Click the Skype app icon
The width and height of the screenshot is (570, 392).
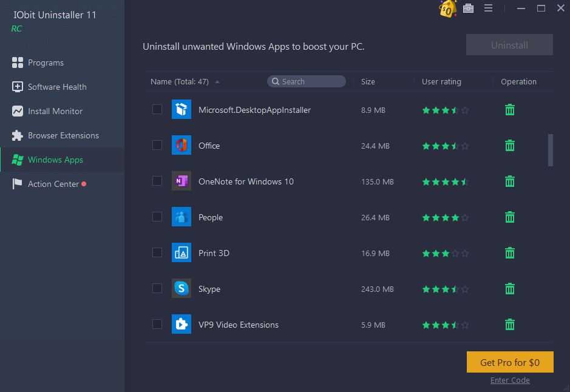coord(182,288)
